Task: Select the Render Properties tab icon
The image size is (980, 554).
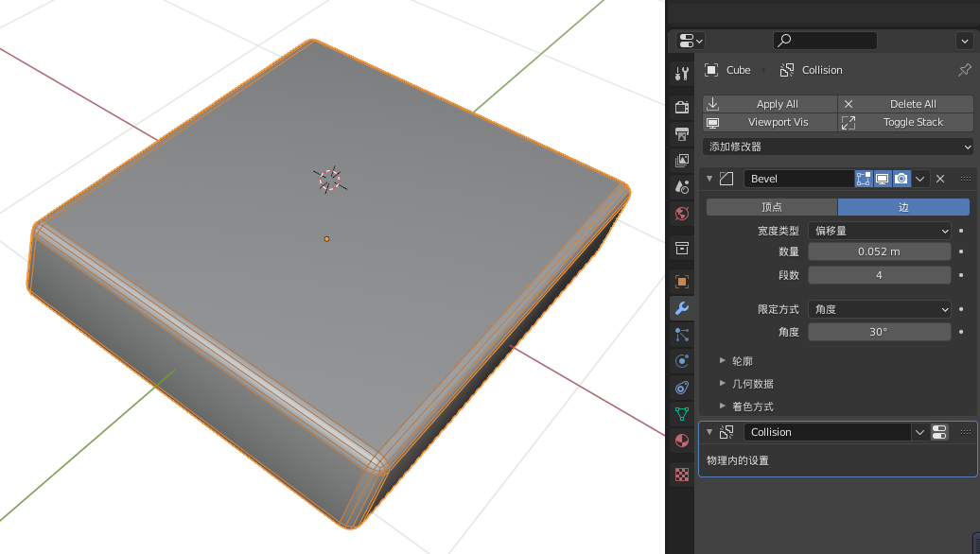Action: pyautogui.click(x=681, y=106)
